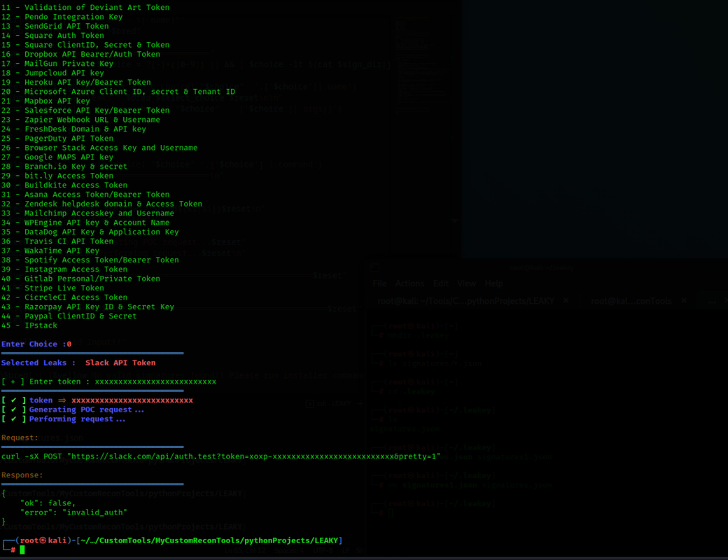This screenshot has height=560, width=728.
Task: Click the 'Enter Choice :0' prompt line
Action: point(36,344)
